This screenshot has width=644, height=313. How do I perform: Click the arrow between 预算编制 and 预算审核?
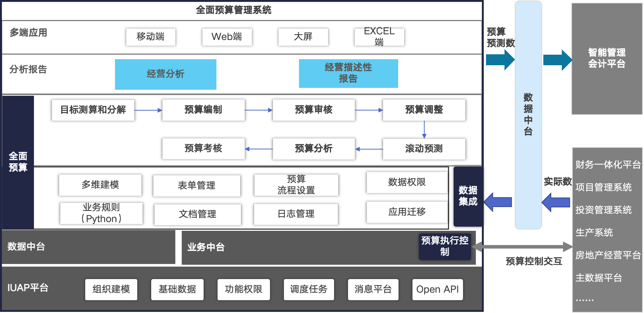(x=258, y=110)
